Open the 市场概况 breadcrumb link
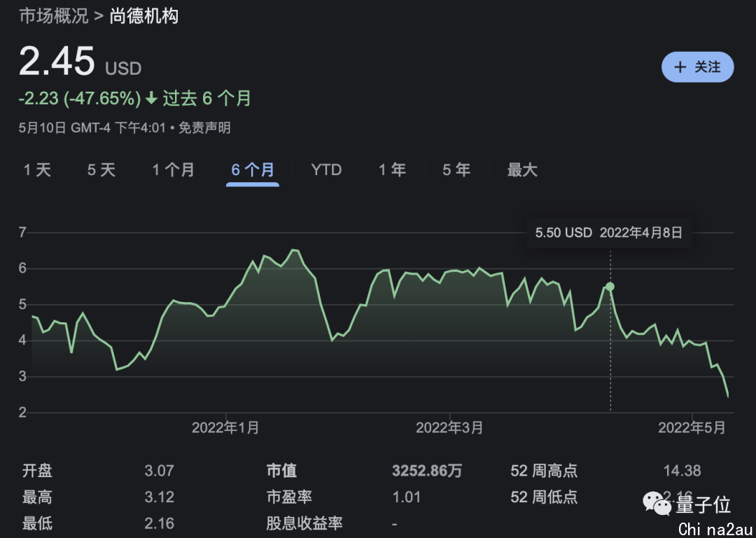 pyautogui.click(x=54, y=16)
